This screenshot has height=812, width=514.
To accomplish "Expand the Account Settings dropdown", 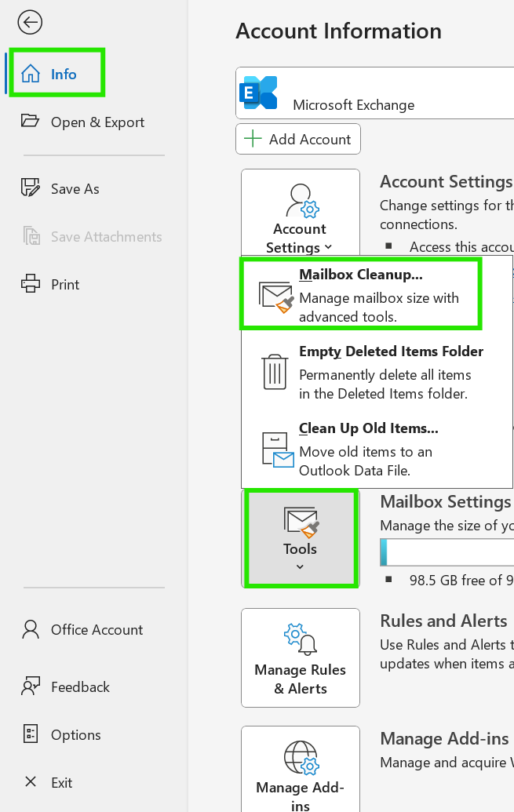I will (x=301, y=211).
